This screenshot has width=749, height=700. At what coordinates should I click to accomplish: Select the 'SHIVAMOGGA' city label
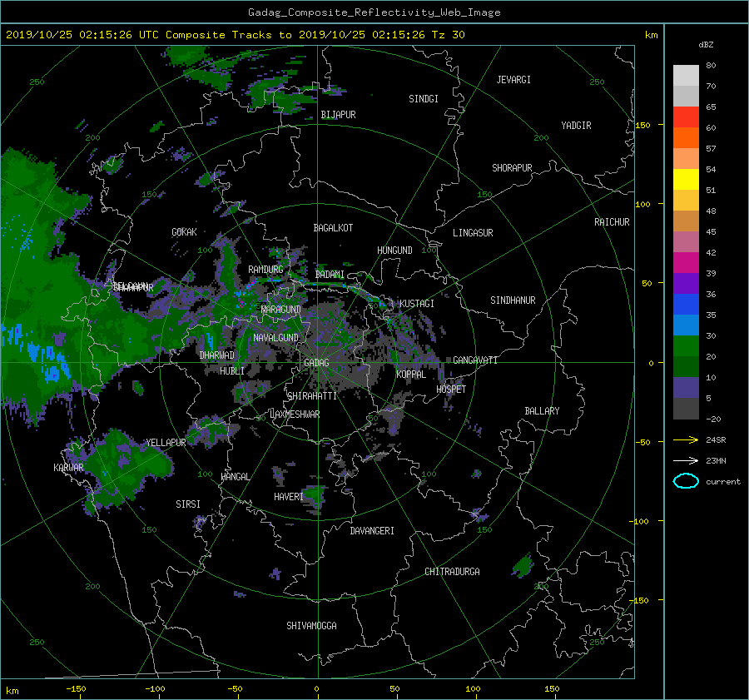coord(311,626)
